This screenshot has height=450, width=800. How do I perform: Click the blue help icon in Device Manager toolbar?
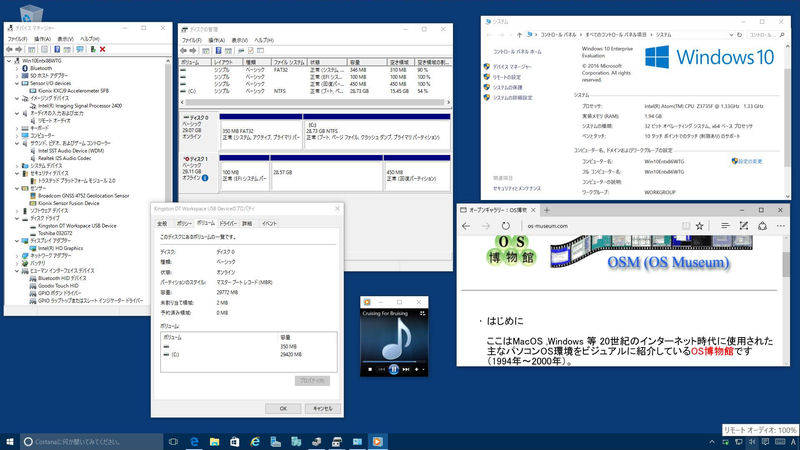click(x=57, y=49)
